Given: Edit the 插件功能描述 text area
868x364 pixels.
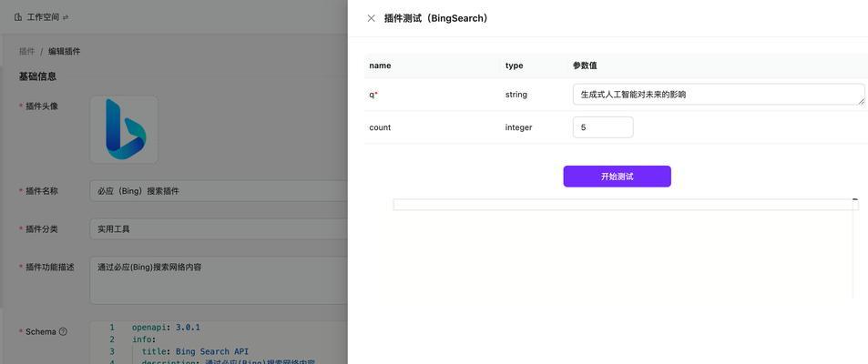Looking at the screenshot, I should [x=219, y=280].
